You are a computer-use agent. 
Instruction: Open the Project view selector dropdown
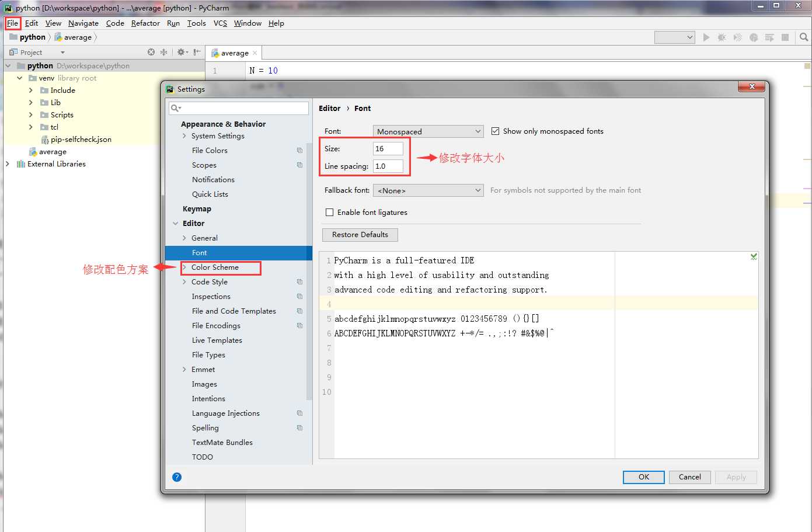coord(62,53)
